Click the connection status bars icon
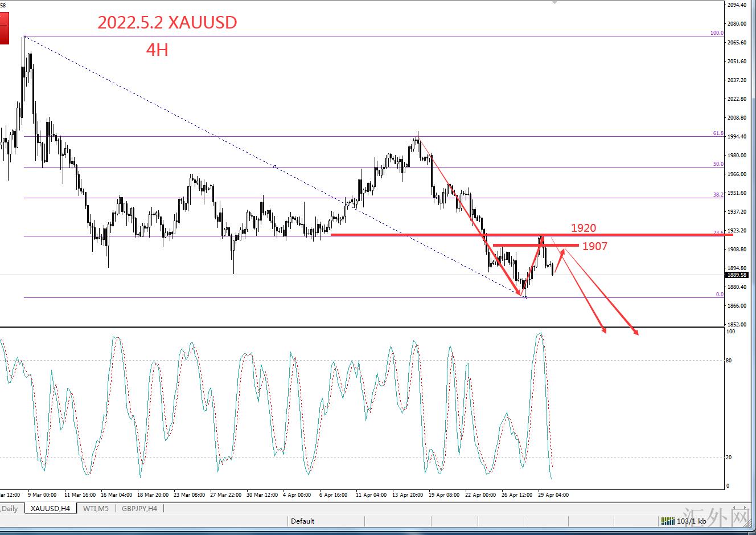 click(x=668, y=521)
